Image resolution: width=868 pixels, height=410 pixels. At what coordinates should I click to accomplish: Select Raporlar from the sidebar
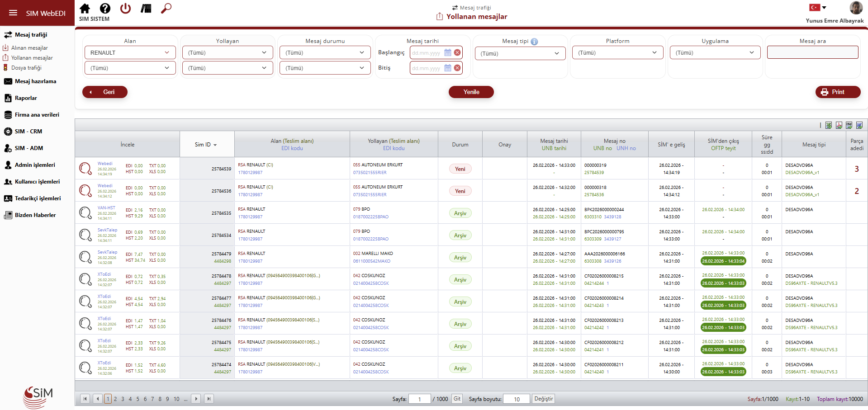point(26,98)
